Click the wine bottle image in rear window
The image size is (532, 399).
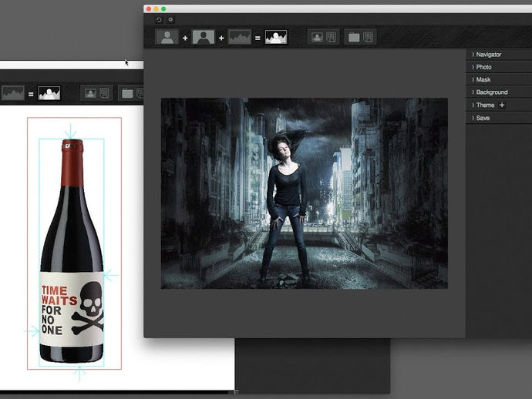(72, 251)
